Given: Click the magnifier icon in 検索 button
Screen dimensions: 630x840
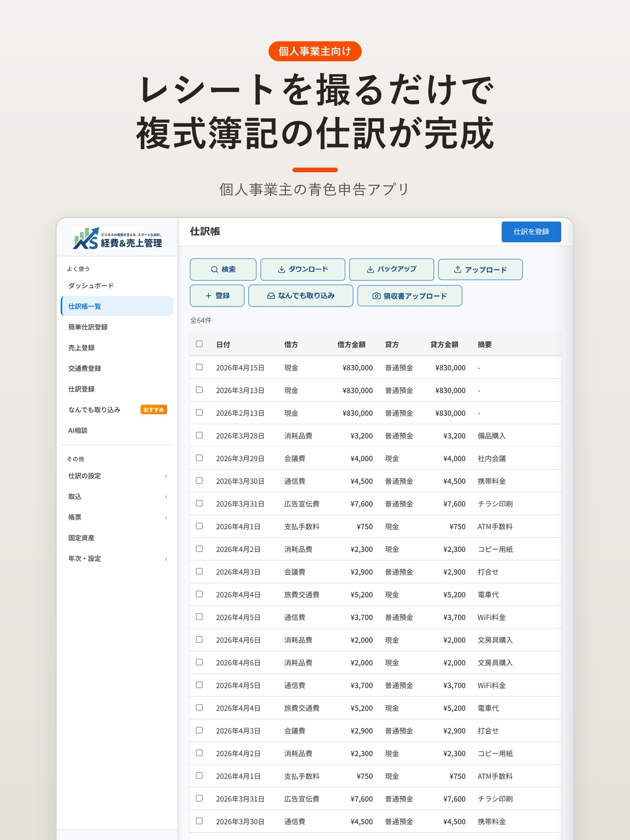Looking at the screenshot, I should click(x=214, y=269).
